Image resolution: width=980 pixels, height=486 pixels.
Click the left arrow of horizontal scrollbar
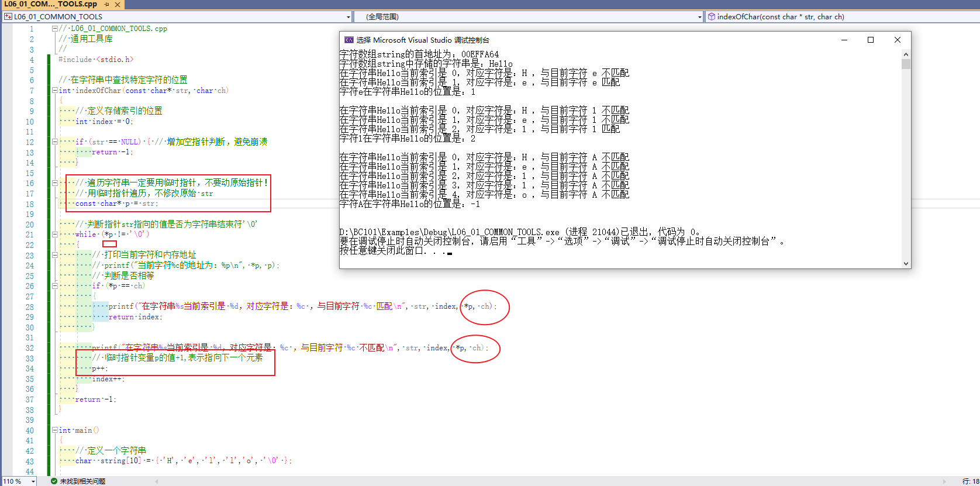[x=157, y=481]
